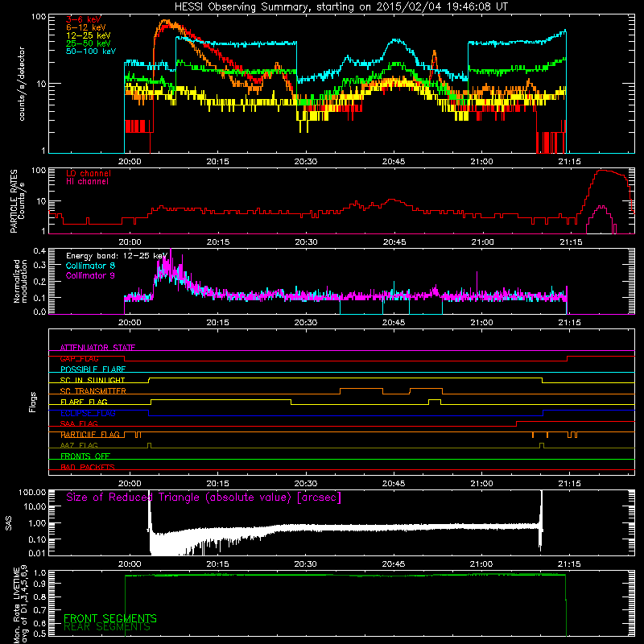Click the Normalized modulation axis label

tap(21, 281)
